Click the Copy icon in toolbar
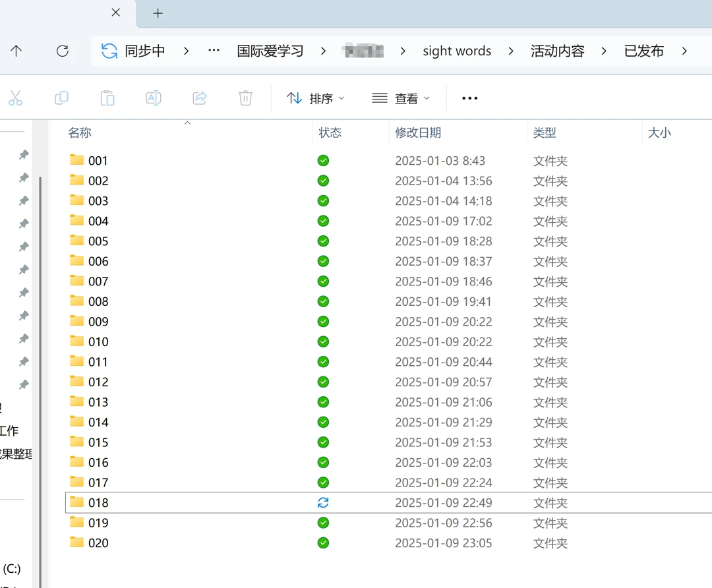712x588 pixels. click(x=61, y=98)
